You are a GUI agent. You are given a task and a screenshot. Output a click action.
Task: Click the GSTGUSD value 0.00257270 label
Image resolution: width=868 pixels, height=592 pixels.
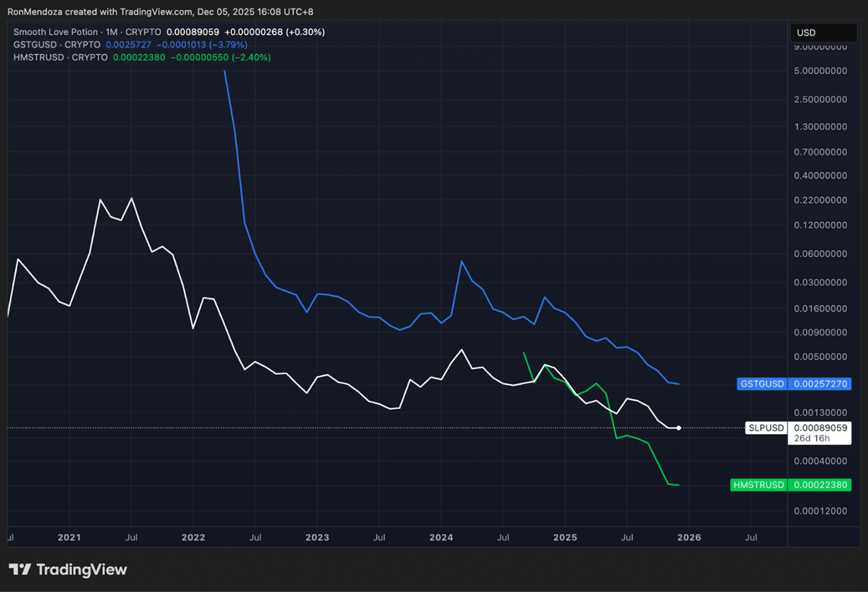coord(820,384)
